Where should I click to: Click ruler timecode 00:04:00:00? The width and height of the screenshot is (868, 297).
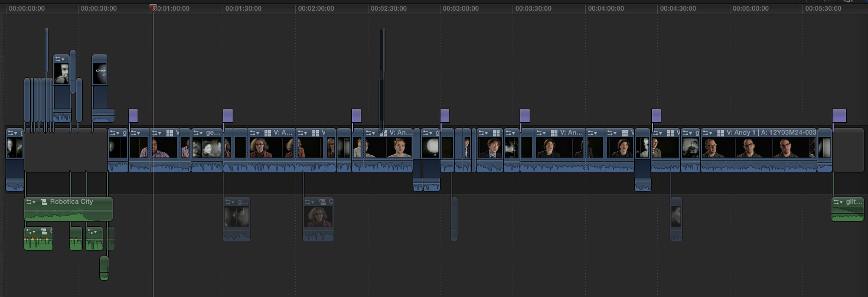606,9
